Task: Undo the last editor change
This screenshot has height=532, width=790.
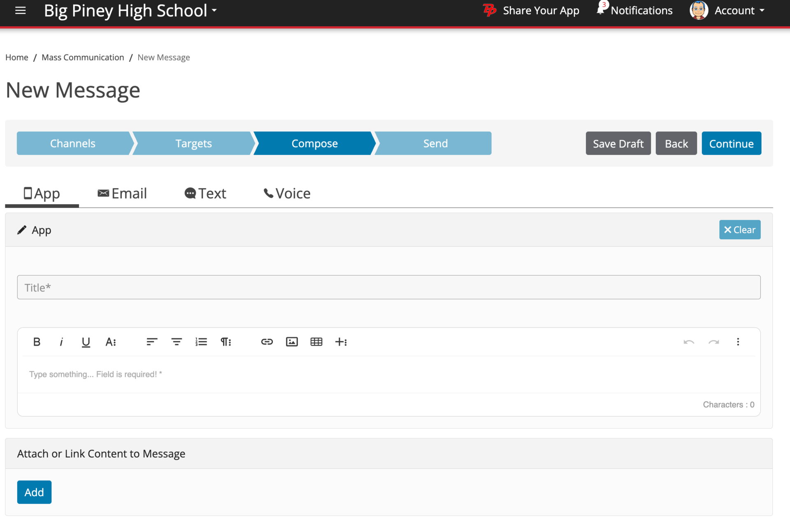Action: (x=689, y=342)
